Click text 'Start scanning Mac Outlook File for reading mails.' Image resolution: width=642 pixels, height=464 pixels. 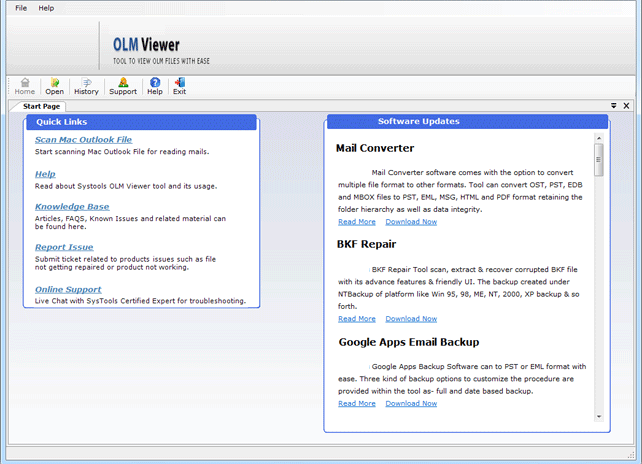[x=122, y=152]
